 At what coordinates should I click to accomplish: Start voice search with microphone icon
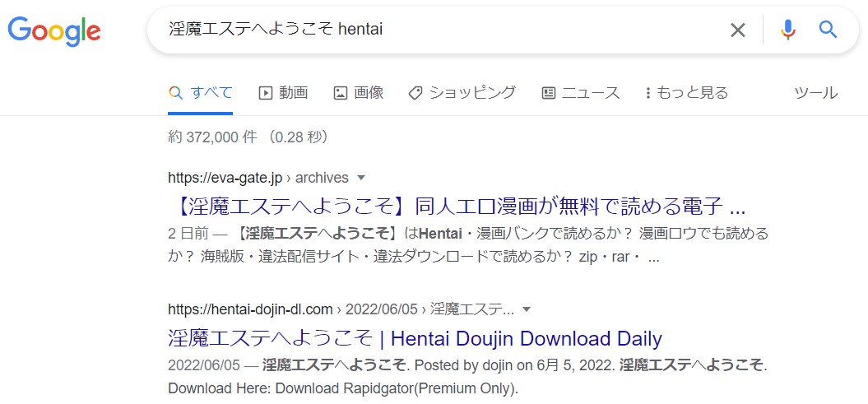coord(788,30)
